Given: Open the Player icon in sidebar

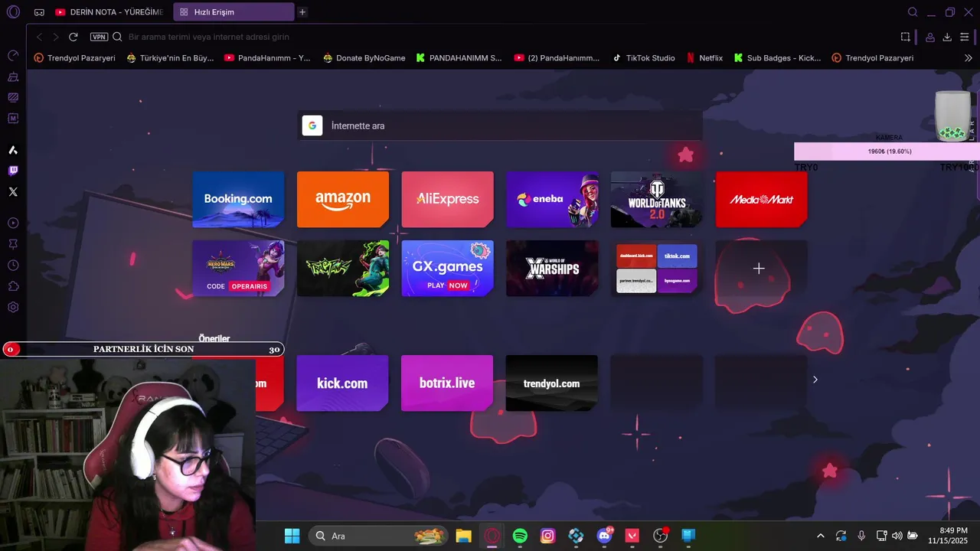Looking at the screenshot, I should (13, 223).
